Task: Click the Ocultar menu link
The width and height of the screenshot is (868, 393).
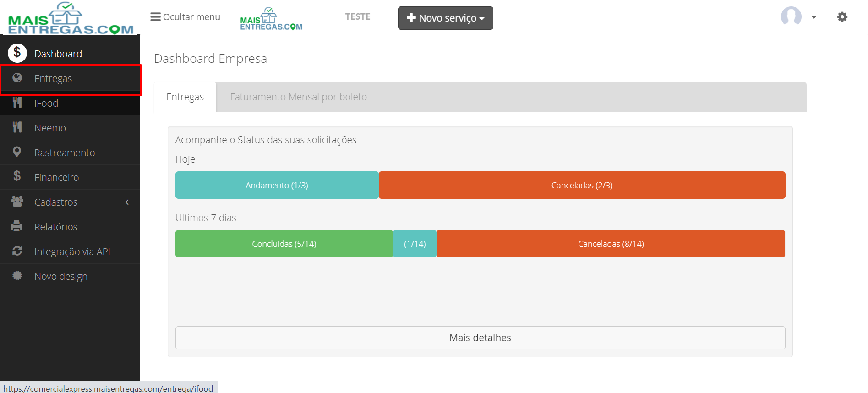Action: pos(191,17)
